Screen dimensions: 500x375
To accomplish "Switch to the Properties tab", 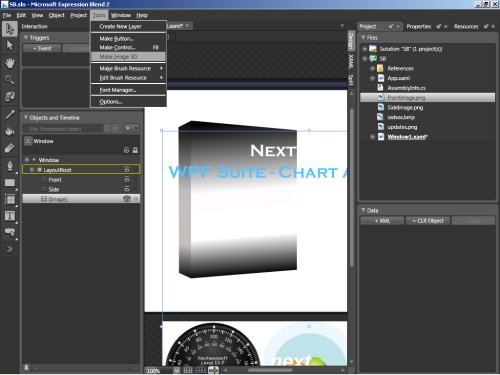I will coord(419,26).
